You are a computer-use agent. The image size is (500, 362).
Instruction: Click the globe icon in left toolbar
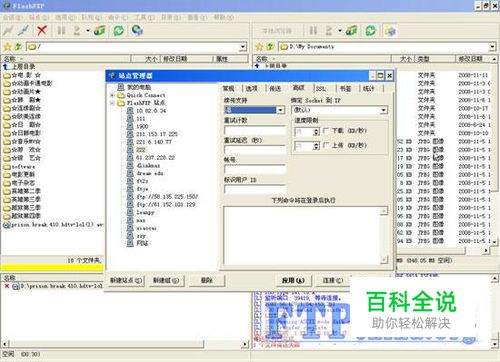137,31
